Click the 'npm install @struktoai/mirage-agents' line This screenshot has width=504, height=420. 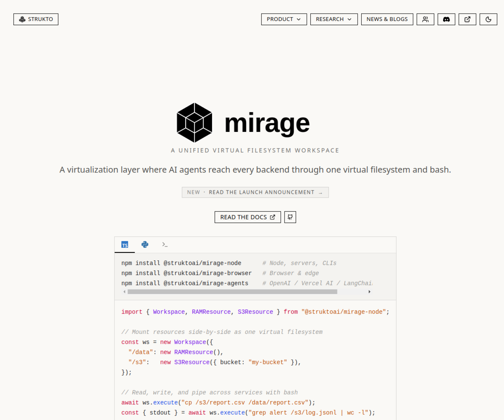(x=185, y=283)
